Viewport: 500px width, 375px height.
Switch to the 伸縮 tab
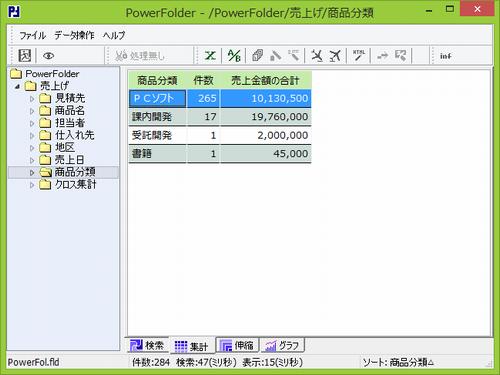coord(238,345)
